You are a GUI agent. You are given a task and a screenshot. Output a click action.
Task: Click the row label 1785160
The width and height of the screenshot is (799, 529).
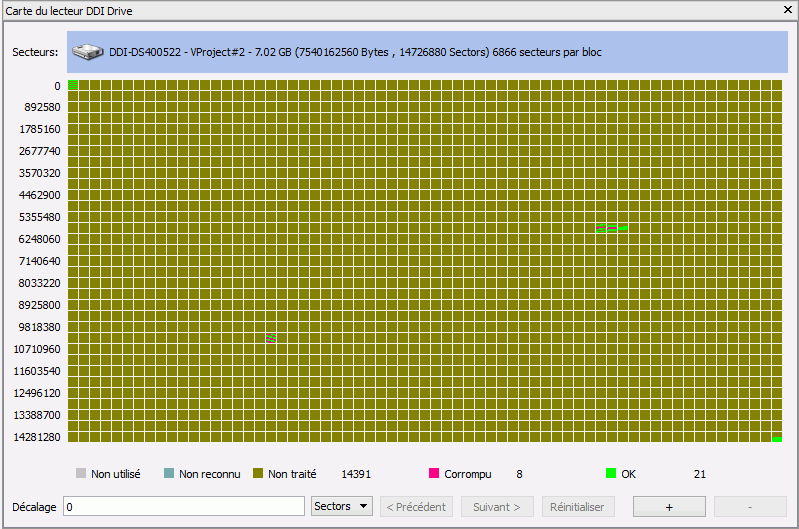tap(40, 129)
